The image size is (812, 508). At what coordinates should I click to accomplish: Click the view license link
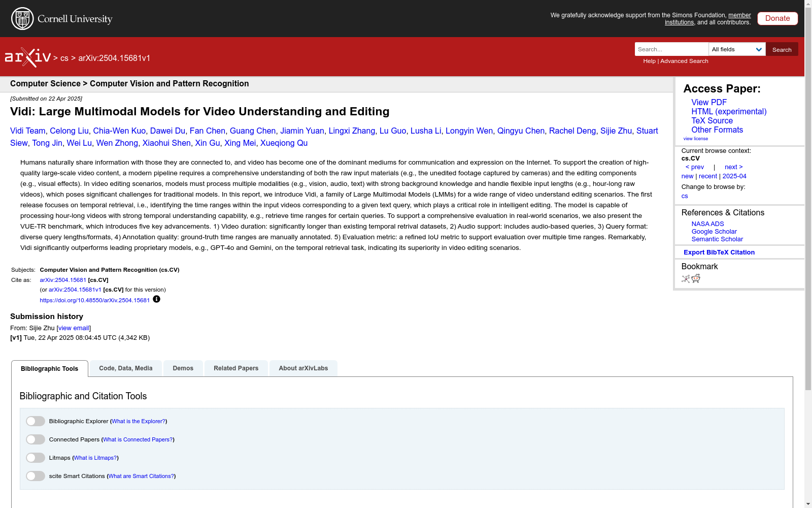(695, 139)
